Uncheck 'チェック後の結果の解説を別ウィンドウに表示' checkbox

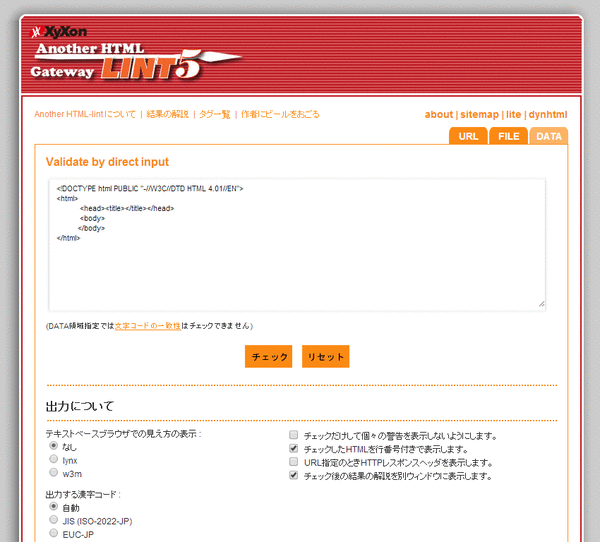click(293, 475)
